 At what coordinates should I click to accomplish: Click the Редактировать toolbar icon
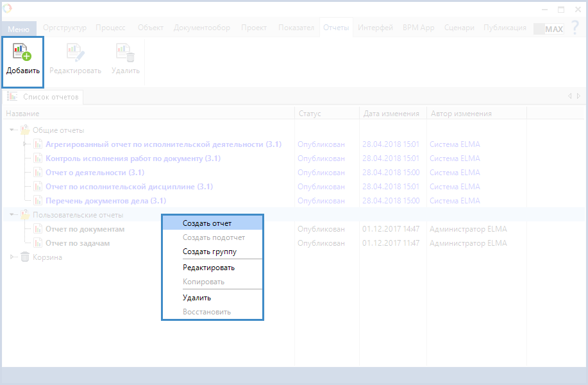pyautogui.click(x=75, y=52)
